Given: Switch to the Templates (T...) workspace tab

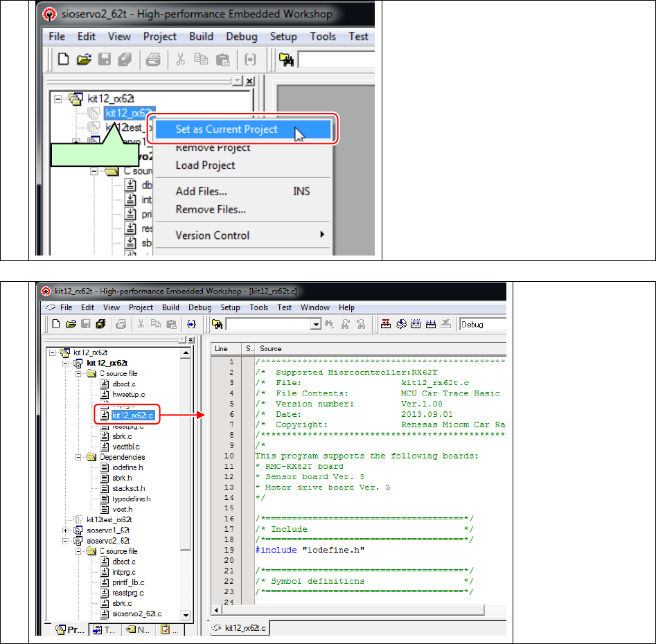Looking at the screenshot, I should click(104, 629).
